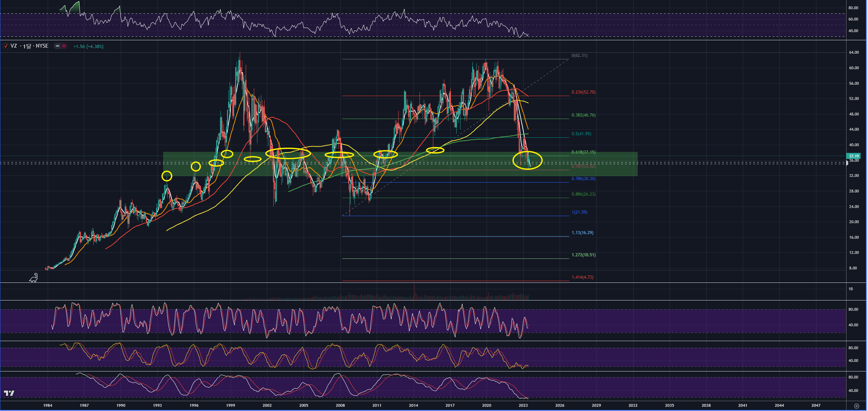Select the 0.236(52.70) Fibonacci level label

coord(583,92)
